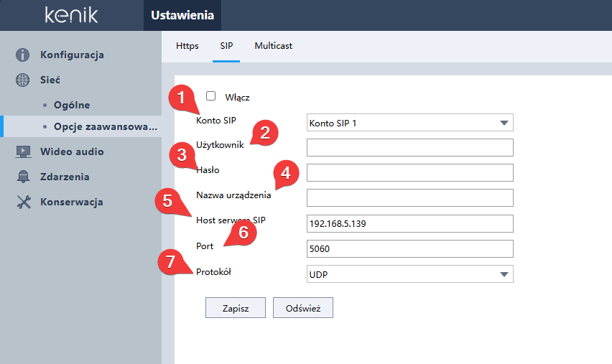Click the Konfiguracja info icon
Screen dimensions: 612x364
[23, 55]
